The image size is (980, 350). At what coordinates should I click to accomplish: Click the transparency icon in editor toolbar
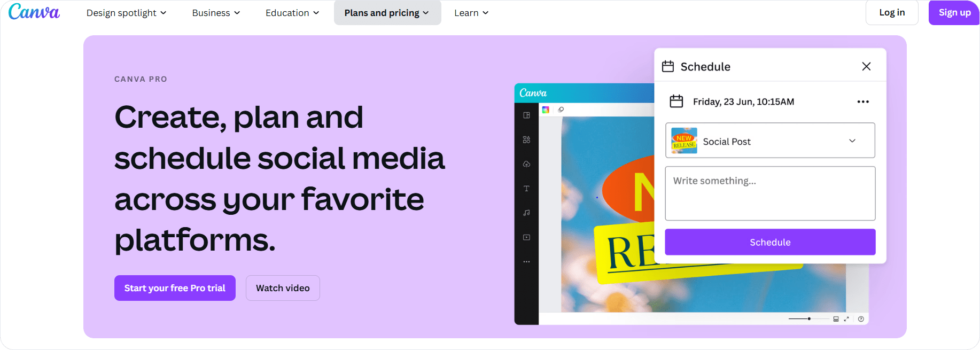point(561,110)
